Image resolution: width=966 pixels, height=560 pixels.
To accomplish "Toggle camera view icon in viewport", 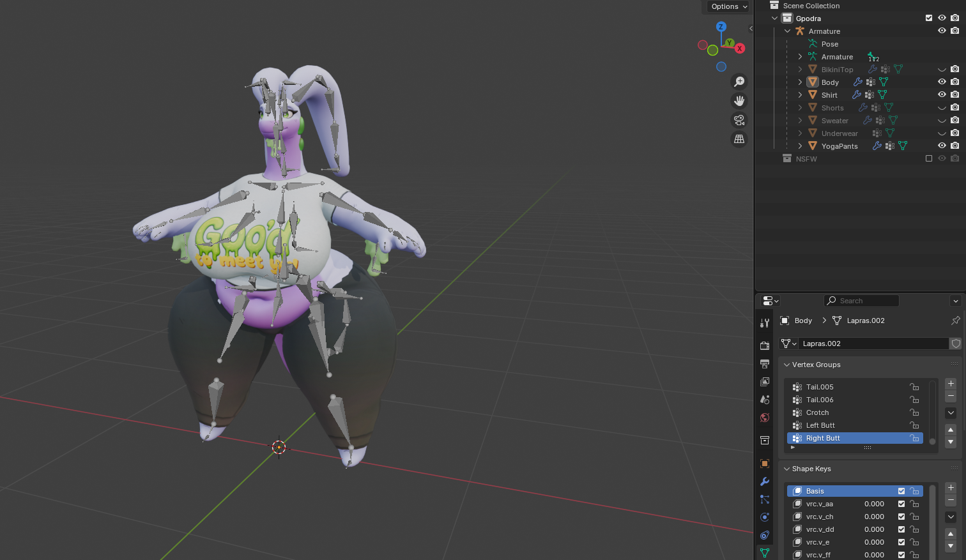I will 739,120.
